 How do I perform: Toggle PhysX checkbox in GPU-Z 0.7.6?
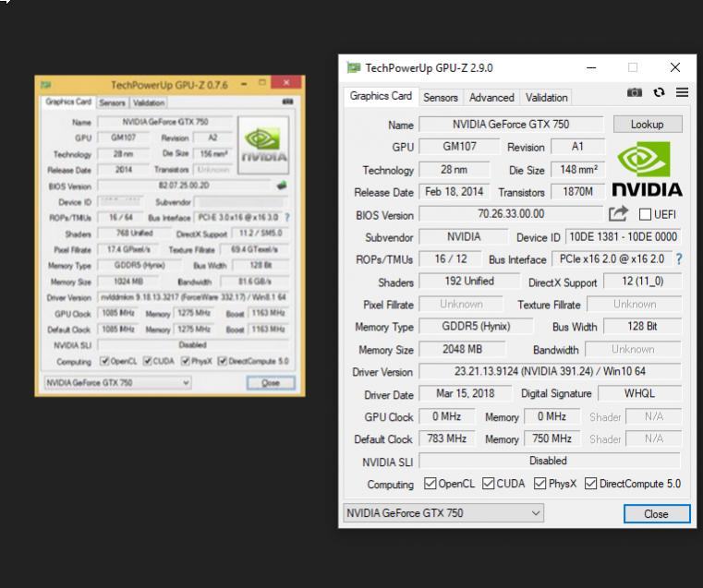tap(185, 361)
